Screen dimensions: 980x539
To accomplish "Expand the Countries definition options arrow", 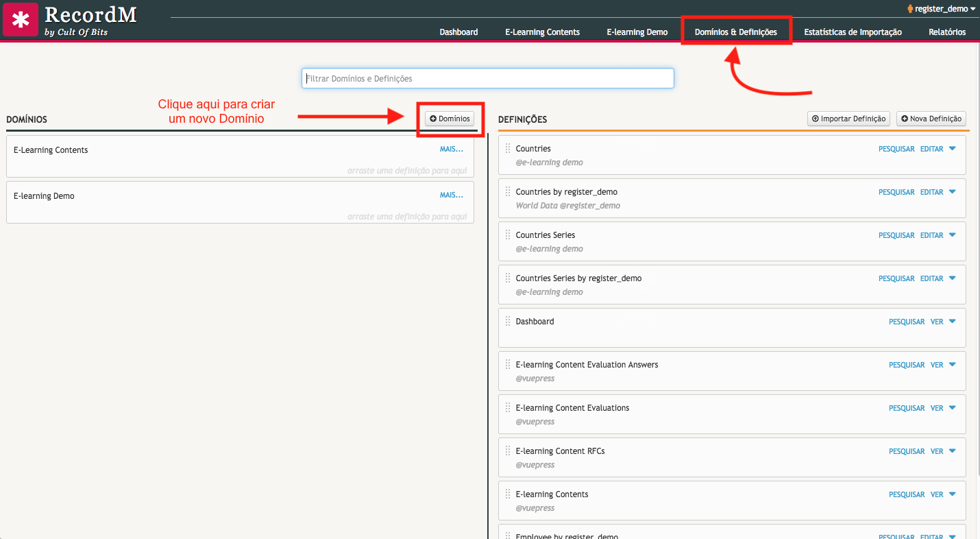I will pos(953,149).
